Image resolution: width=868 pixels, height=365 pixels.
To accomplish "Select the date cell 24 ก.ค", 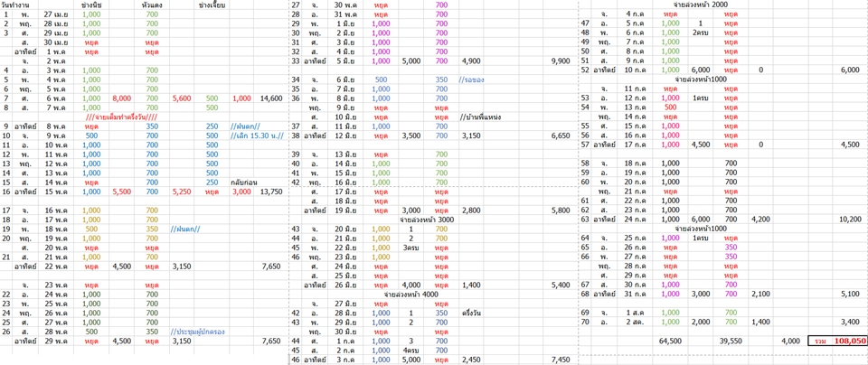I will [636, 220].
